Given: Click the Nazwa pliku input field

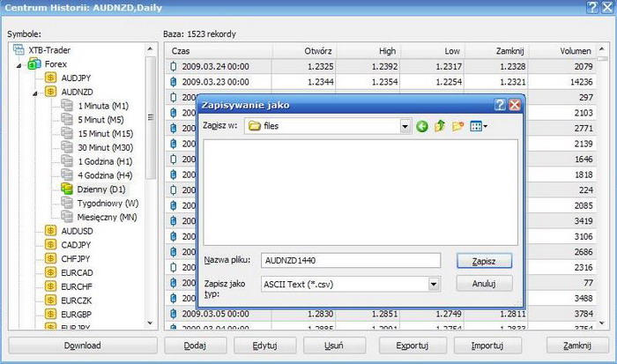Looking at the screenshot, I should [x=351, y=261].
